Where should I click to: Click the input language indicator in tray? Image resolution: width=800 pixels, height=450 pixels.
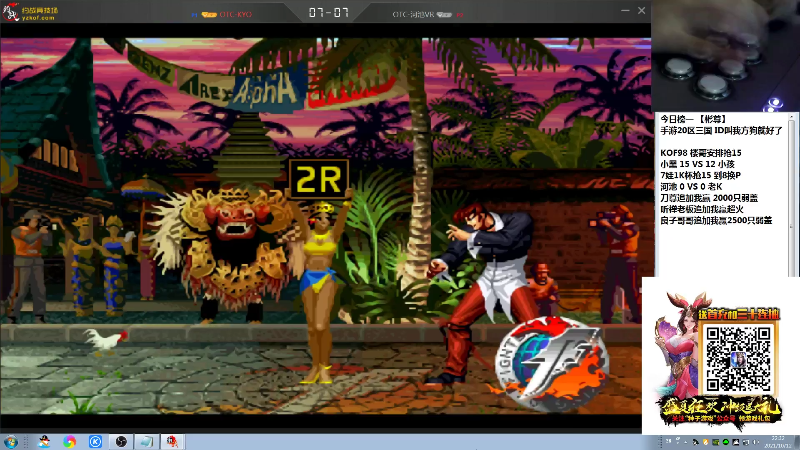[668, 441]
